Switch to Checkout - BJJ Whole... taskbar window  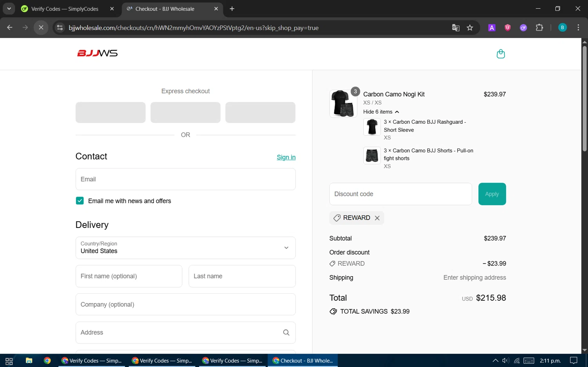point(303,361)
